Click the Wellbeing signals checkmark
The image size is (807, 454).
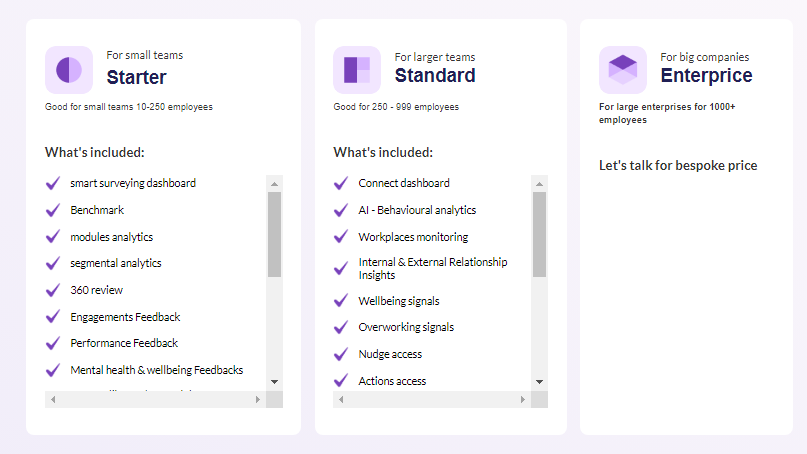341,301
